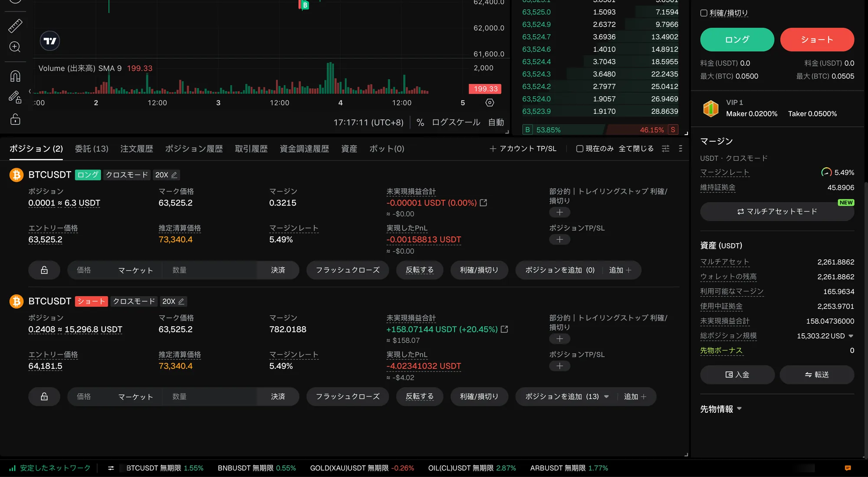The height and width of the screenshot is (477, 868).
Task: Click the lock icon in the short position row
Action: [x=44, y=397]
